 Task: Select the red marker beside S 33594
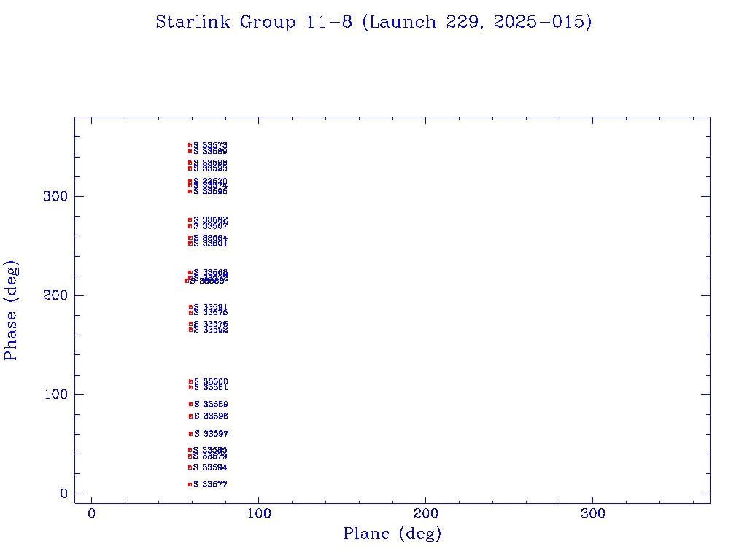click(190, 467)
